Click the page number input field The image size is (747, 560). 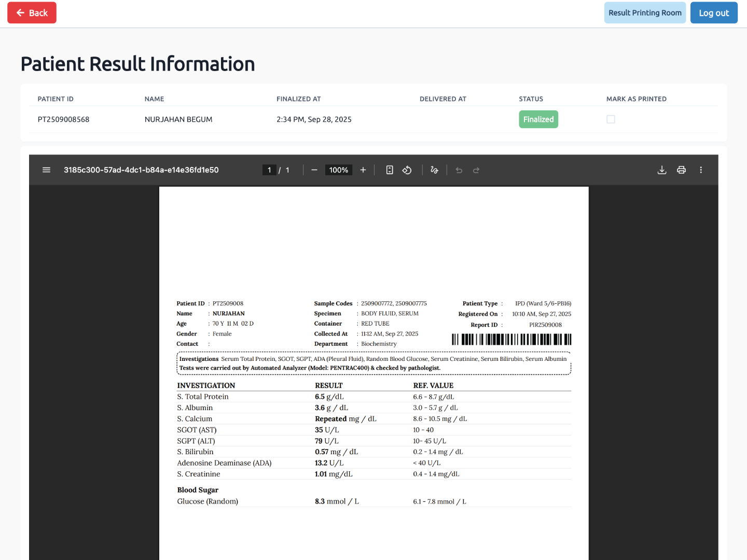(x=269, y=170)
